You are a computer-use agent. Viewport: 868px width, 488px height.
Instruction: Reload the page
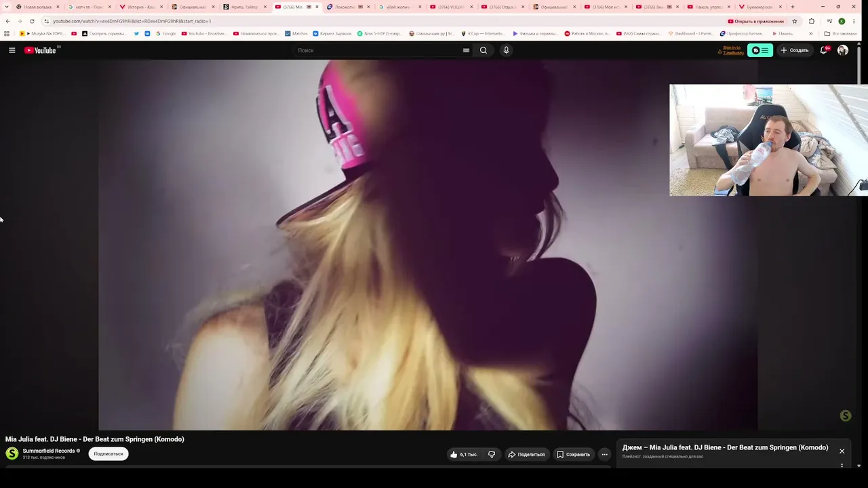pos(32,21)
